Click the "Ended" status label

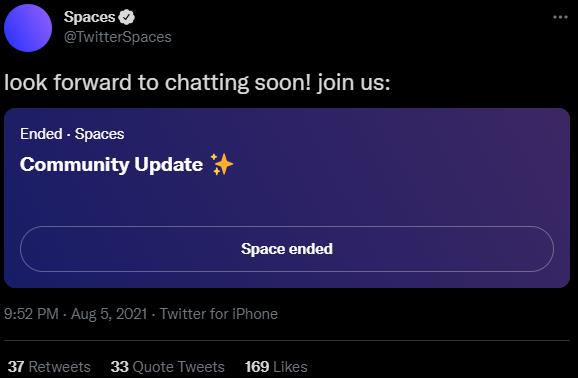point(41,134)
